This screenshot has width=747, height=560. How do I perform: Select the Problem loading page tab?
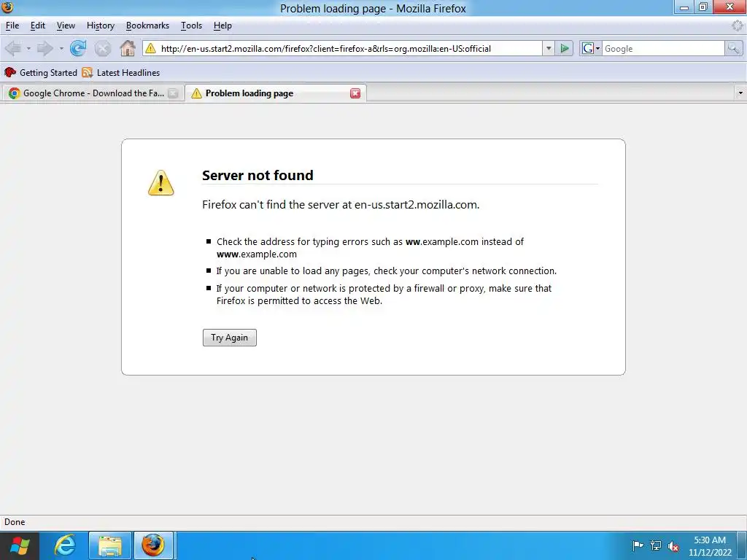click(x=275, y=93)
